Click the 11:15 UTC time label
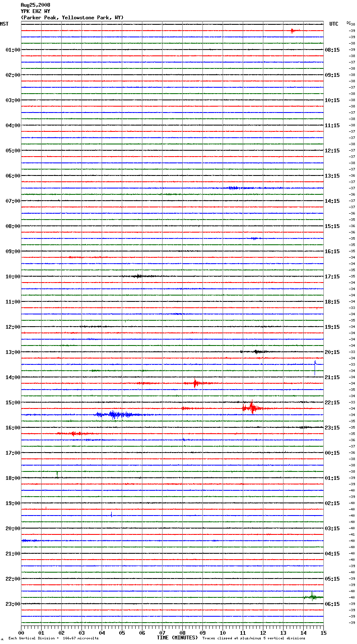Viewport: 357px width, 644px height. [332, 126]
